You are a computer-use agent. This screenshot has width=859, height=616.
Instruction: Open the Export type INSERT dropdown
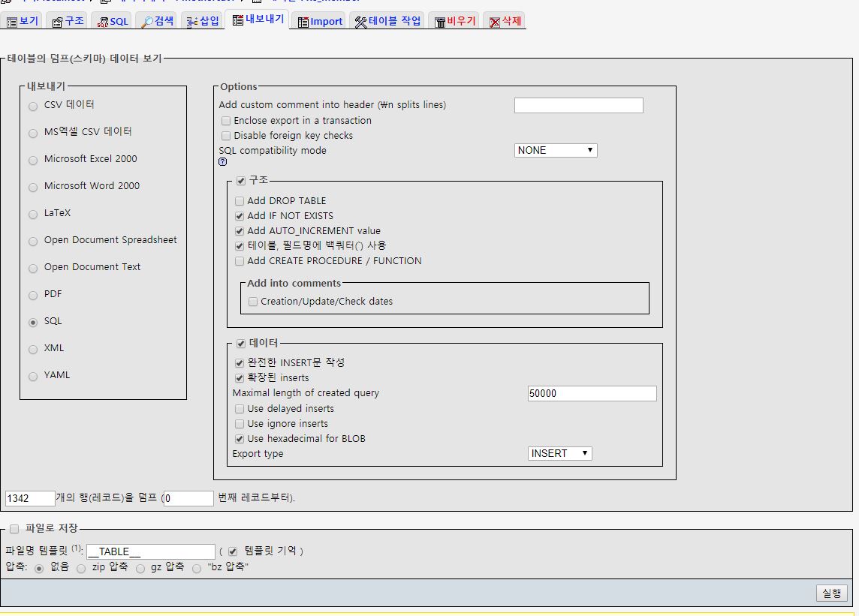560,453
